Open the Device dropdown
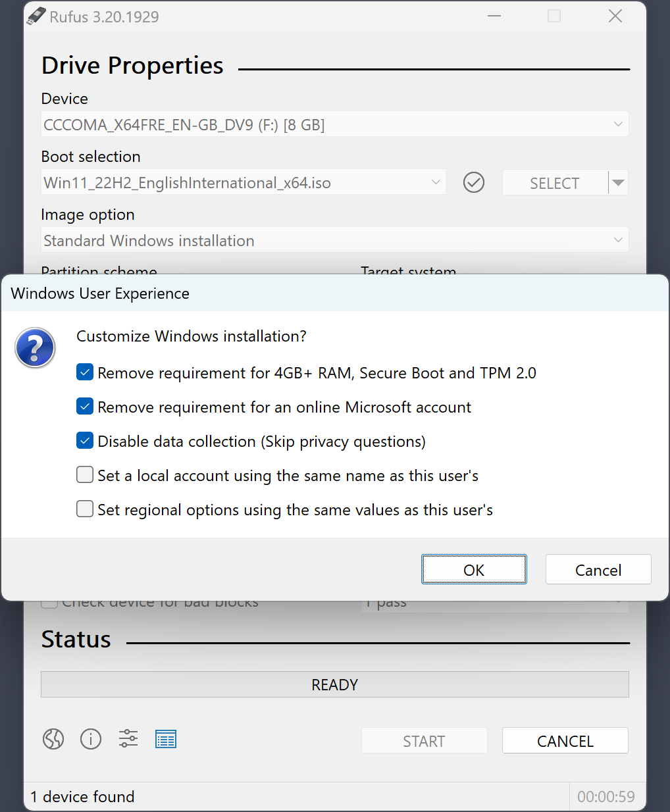Viewport: 670px width, 812px height. pos(617,124)
